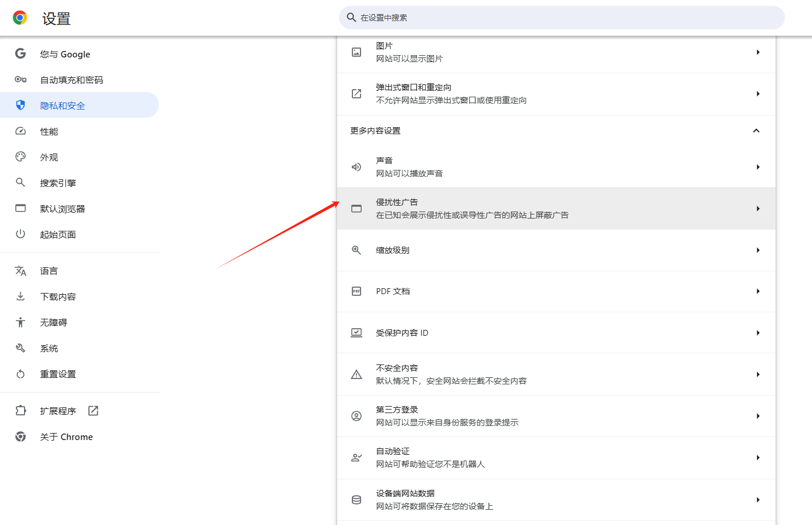Select 外观 in the sidebar
Image resolution: width=812 pixels, height=525 pixels.
[x=79, y=157]
